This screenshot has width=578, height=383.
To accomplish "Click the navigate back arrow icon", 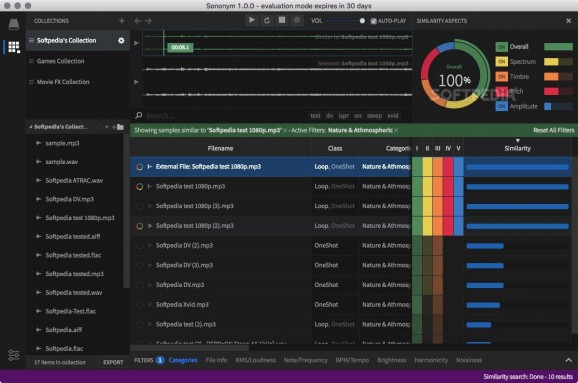I will coord(137,21).
